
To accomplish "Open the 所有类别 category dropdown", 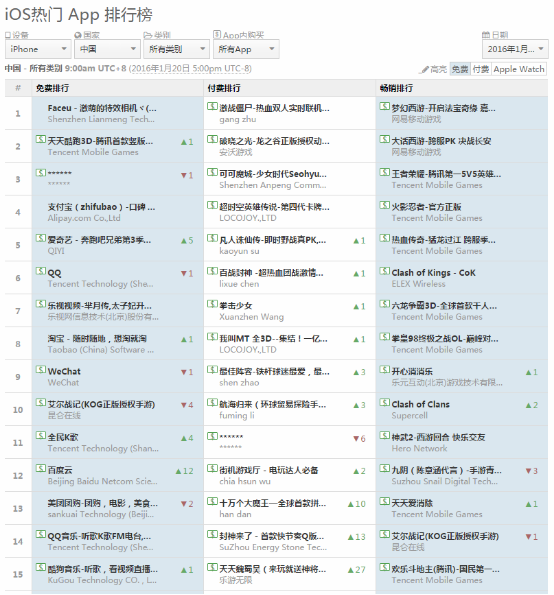I will (176, 49).
